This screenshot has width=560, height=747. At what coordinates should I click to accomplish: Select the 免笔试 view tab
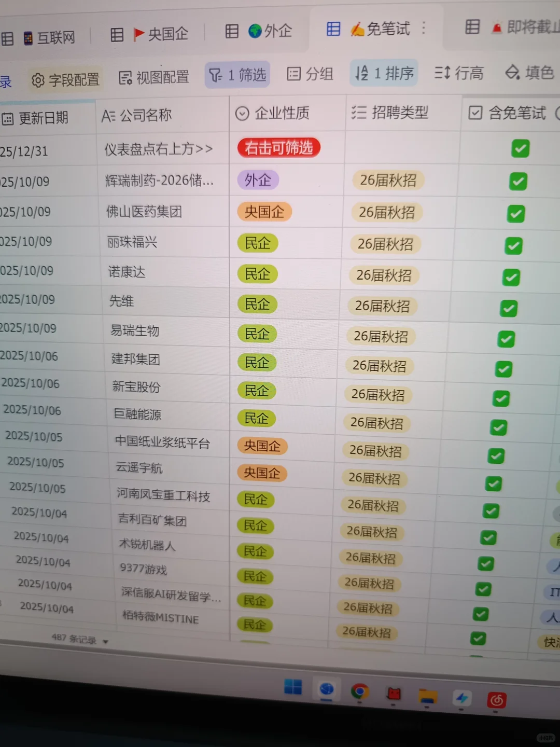(381, 29)
